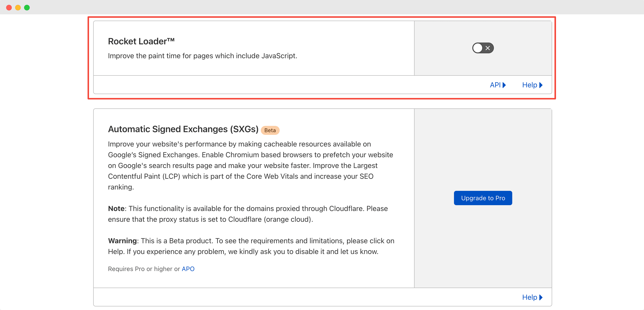Click the bold Note label text
The image size is (644, 310).
point(116,209)
